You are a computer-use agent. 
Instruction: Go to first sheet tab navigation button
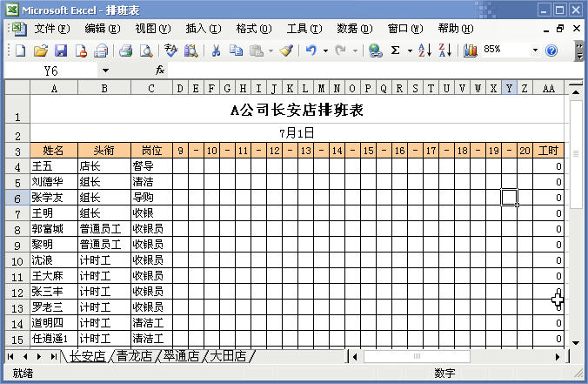pos(10,356)
